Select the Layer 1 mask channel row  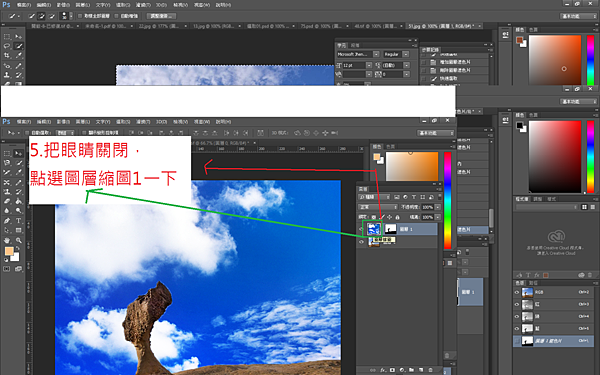coord(553,341)
